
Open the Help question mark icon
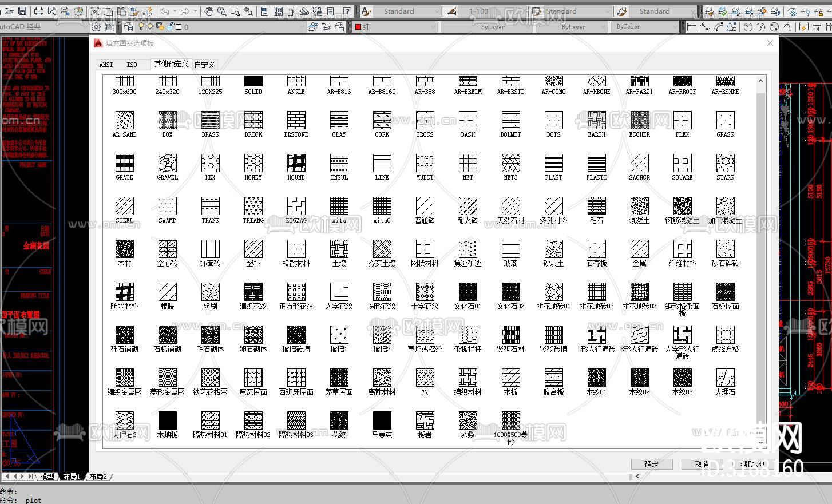[347, 11]
